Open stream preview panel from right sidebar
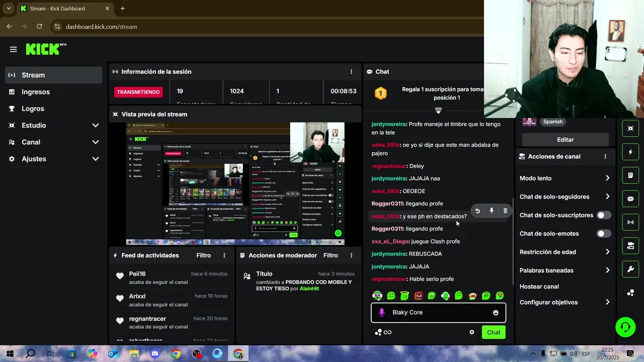The height and width of the screenshot is (362, 644). (x=630, y=128)
